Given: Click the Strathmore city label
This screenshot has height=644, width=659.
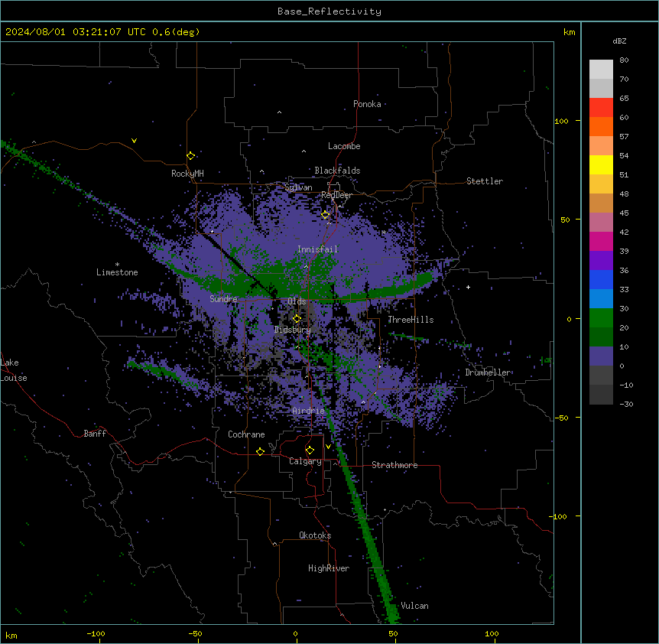Looking at the screenshot, I should (394, 465).
